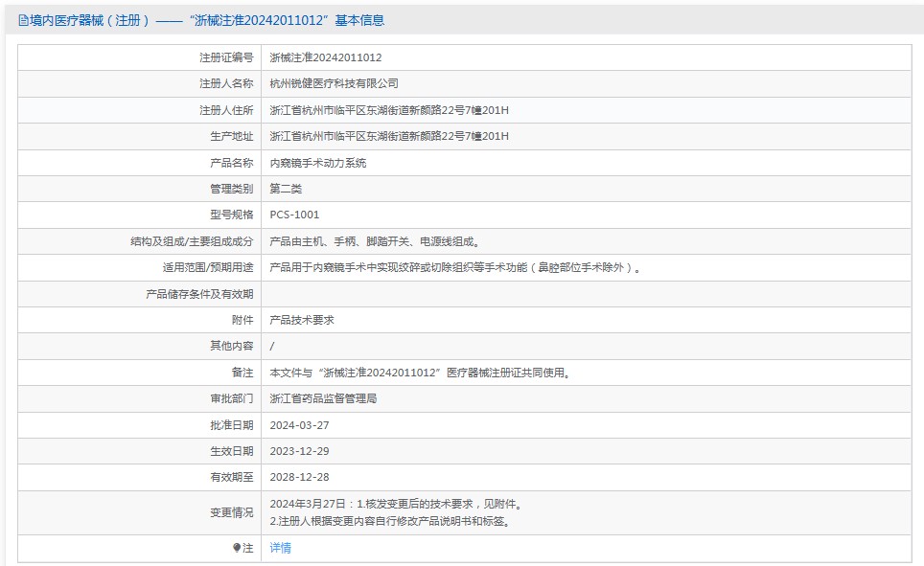Select the 注册人住所 address value

(x=389, y=110)
